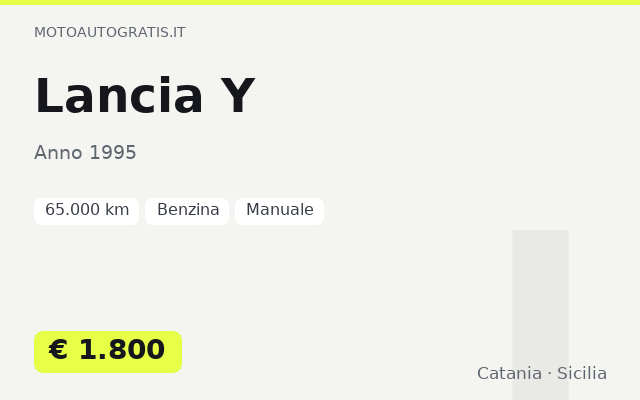Click the word Anno in subtitle

58,153
